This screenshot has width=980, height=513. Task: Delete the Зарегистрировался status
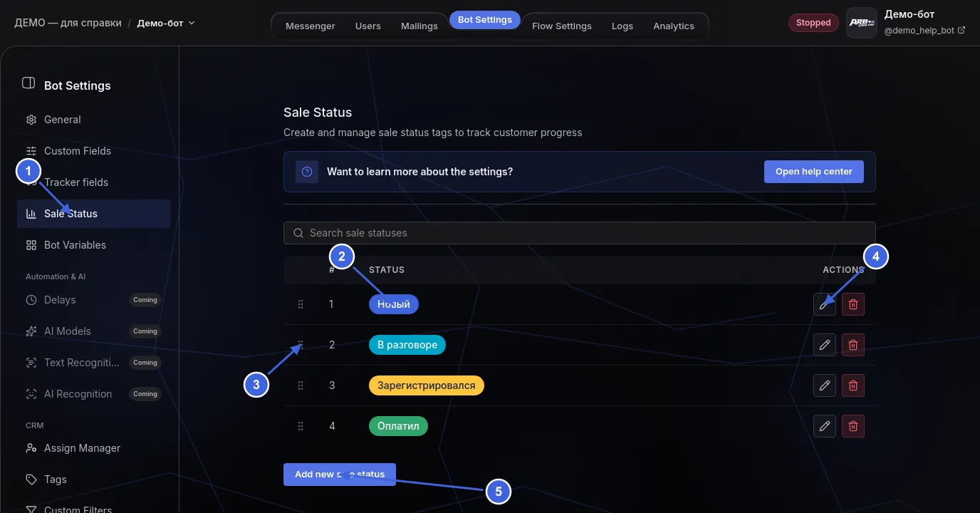(x=853, y=385)
